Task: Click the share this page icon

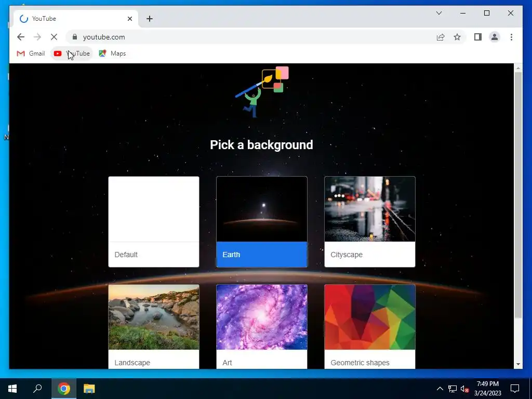Action: pos(441,37)
